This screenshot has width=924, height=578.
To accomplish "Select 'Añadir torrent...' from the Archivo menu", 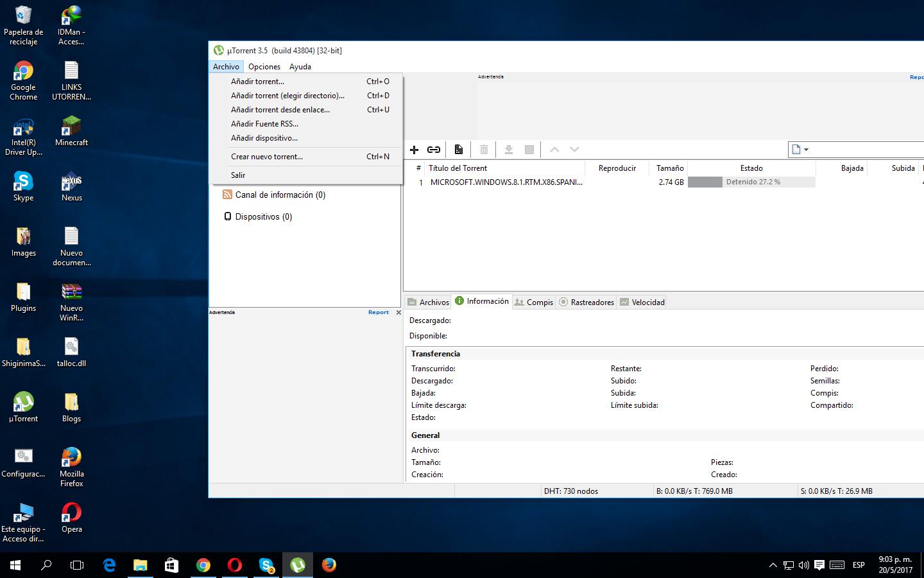I will [257, 82].
